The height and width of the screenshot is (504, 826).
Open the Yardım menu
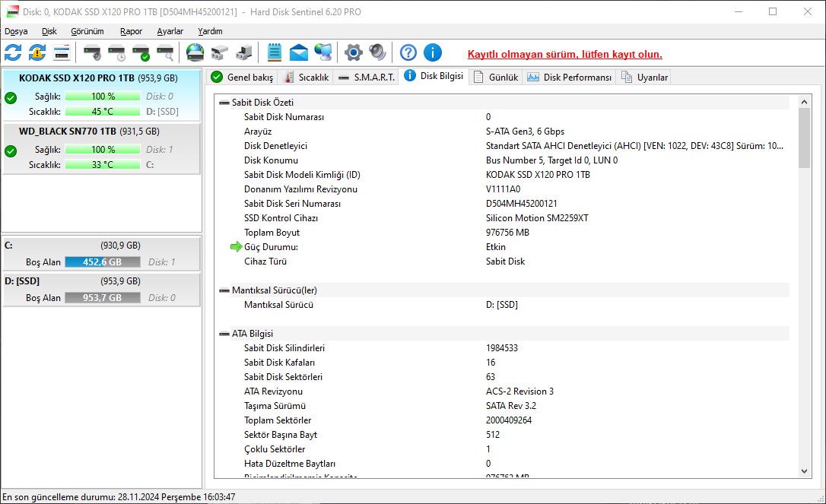coord(210,32)
